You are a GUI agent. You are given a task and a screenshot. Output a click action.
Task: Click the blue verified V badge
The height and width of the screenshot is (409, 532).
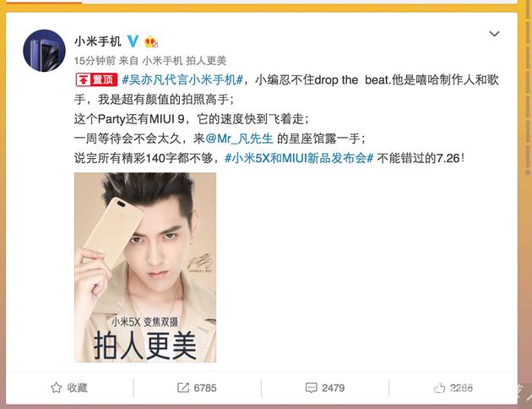[133, 41]
